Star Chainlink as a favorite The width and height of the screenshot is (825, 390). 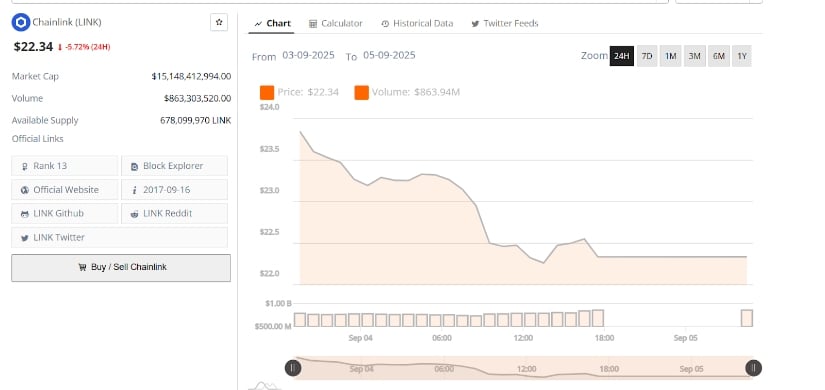point(219,22)
